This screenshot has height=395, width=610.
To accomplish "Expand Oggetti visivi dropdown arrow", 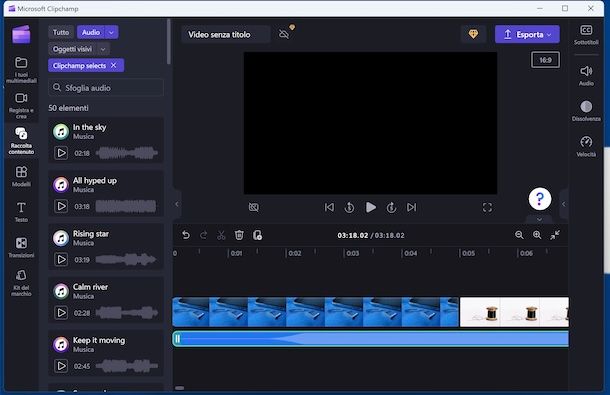I will pyautogui.click(x=103, y=49).
